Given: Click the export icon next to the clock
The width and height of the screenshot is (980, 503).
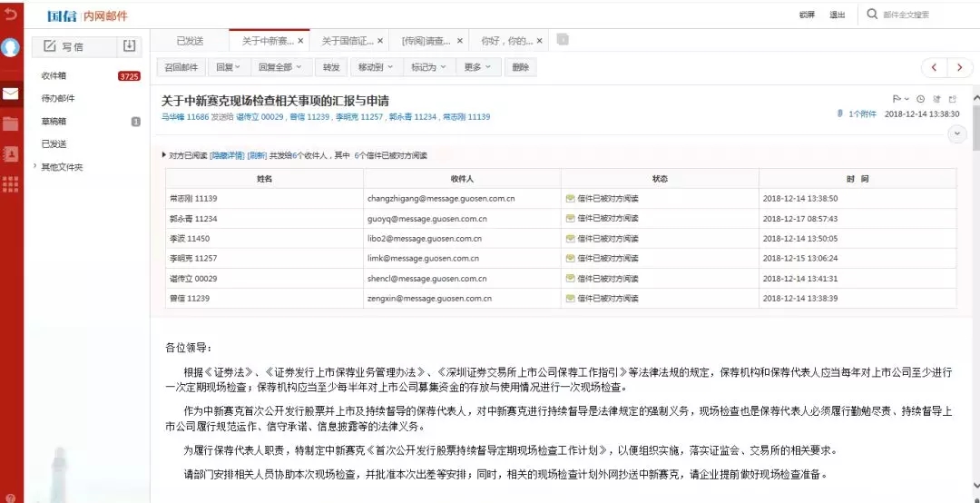Looking at the screenshot, I should pyautogui.click(x=936, y=99).
